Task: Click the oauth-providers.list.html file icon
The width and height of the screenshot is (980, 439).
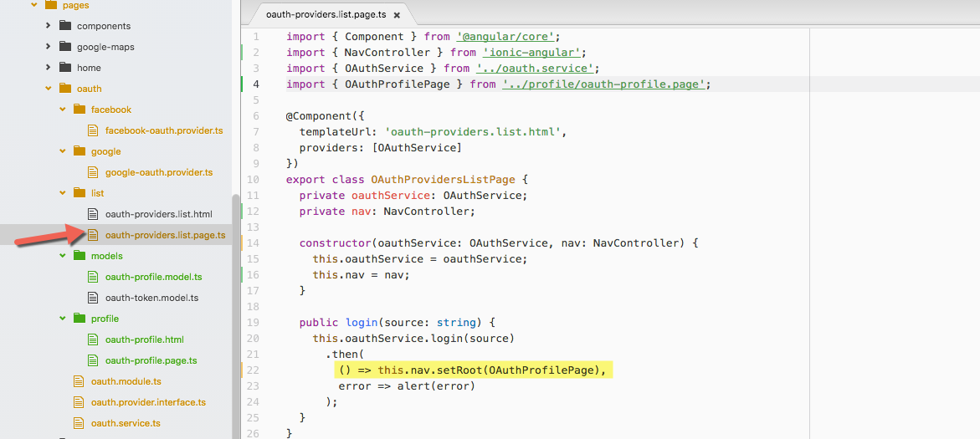Action: [93, 214]
